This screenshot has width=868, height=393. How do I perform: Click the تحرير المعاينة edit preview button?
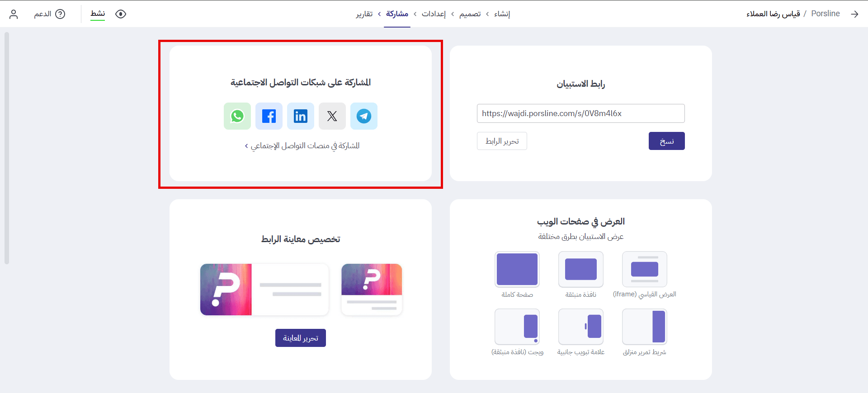301,338
